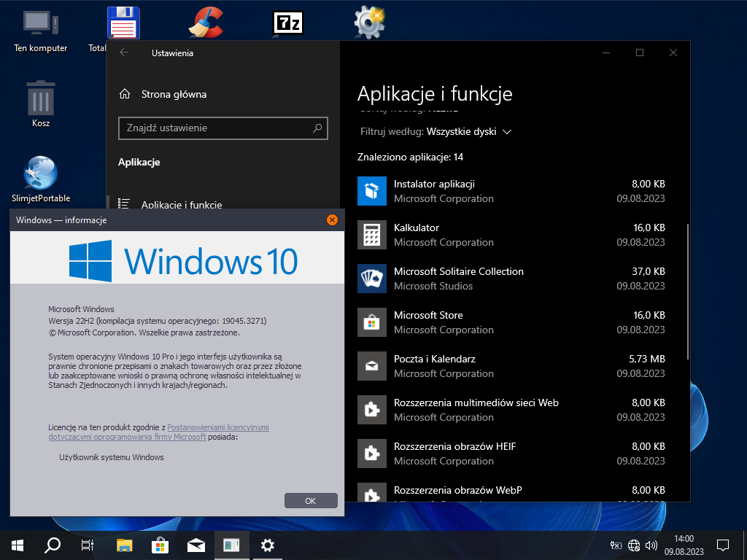Click the Mail icon in taskbar

(196, 545)
